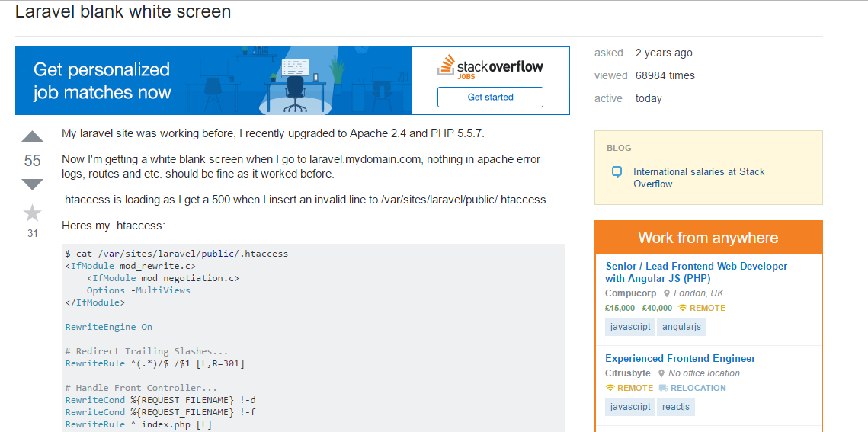Click the asked 2 years ago value
The width and height of the screenshot is (868, 432).
(664, 53)
